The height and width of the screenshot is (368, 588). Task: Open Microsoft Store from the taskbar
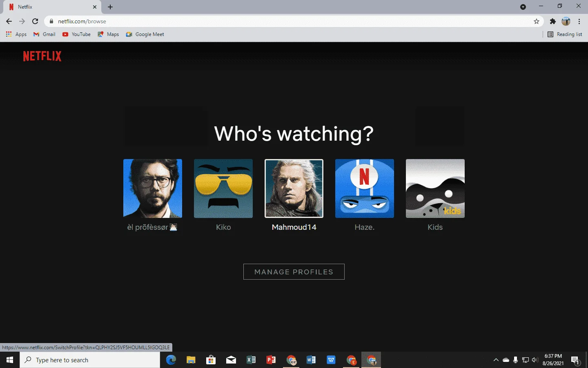211,360
